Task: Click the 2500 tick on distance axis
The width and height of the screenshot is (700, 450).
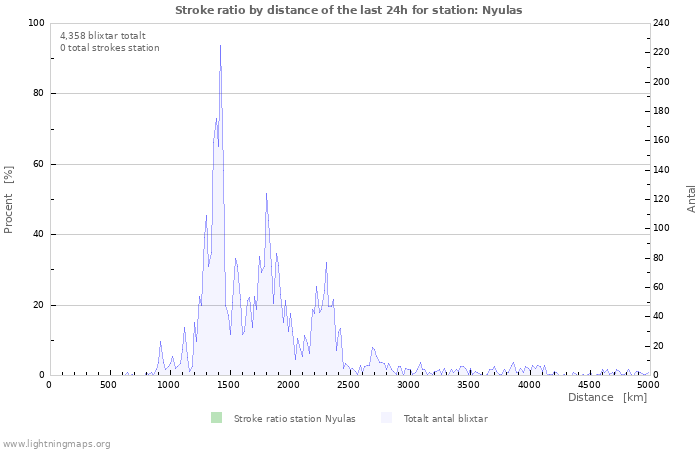Action: point(349,384)
